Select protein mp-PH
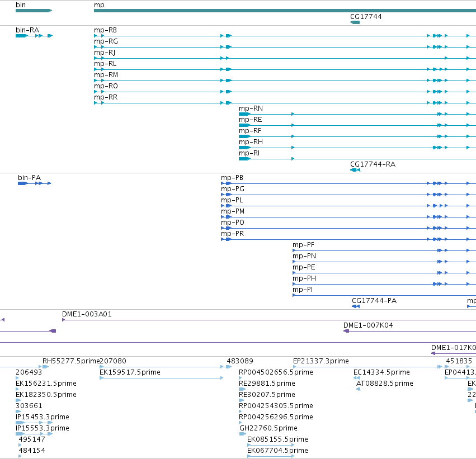476x459 pixels. tap(384, 284)
